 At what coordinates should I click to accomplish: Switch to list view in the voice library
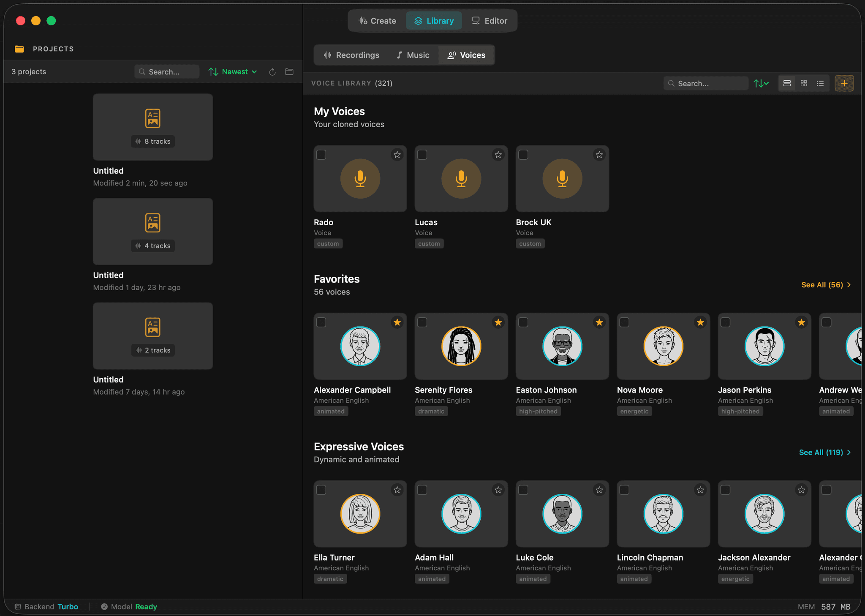coord(820,83)
